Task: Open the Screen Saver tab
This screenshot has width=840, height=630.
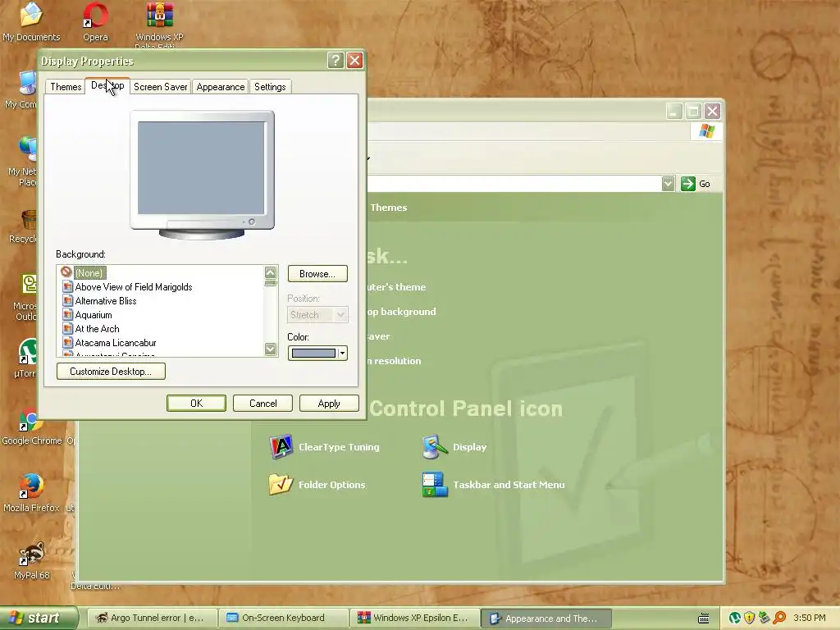Action: tap(160, 87)
